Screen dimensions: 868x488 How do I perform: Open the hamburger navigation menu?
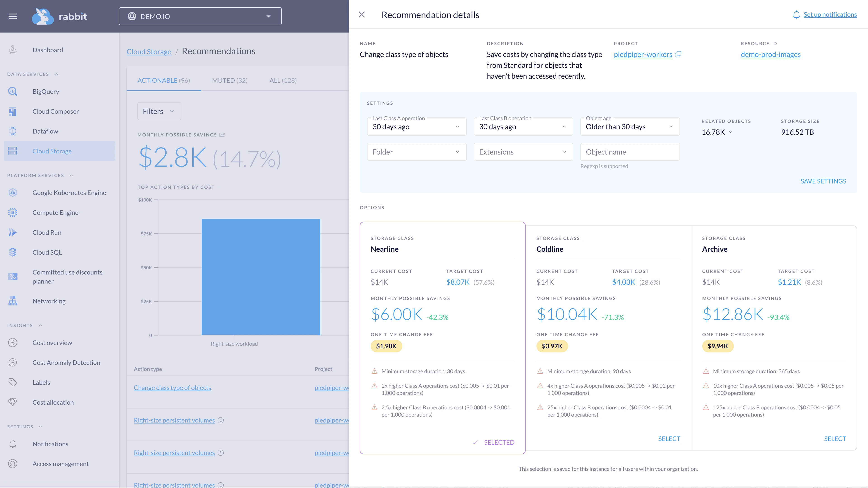tap(12, 16)
